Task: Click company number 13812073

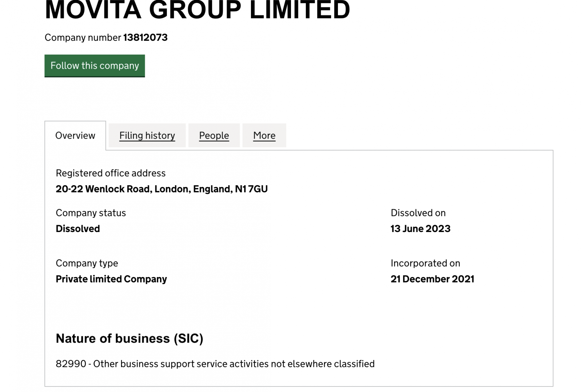Action: tap(145, 37)
